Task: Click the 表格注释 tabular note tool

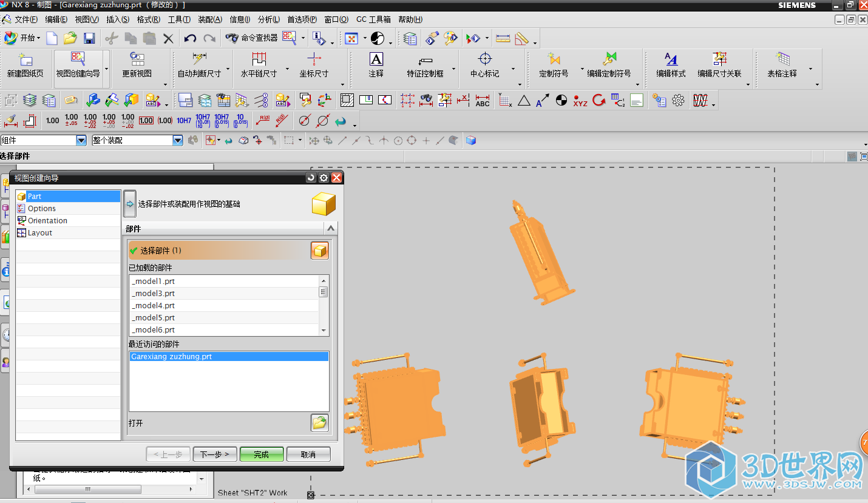Action: (x=782, y=66)
